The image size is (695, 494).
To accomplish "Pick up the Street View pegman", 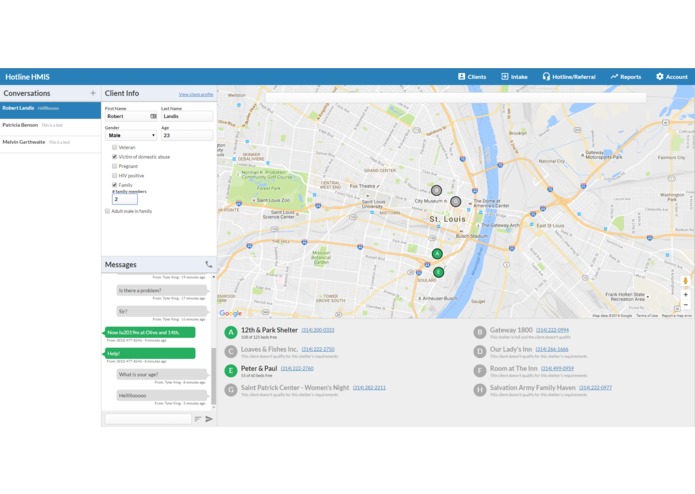I will 686,281.
